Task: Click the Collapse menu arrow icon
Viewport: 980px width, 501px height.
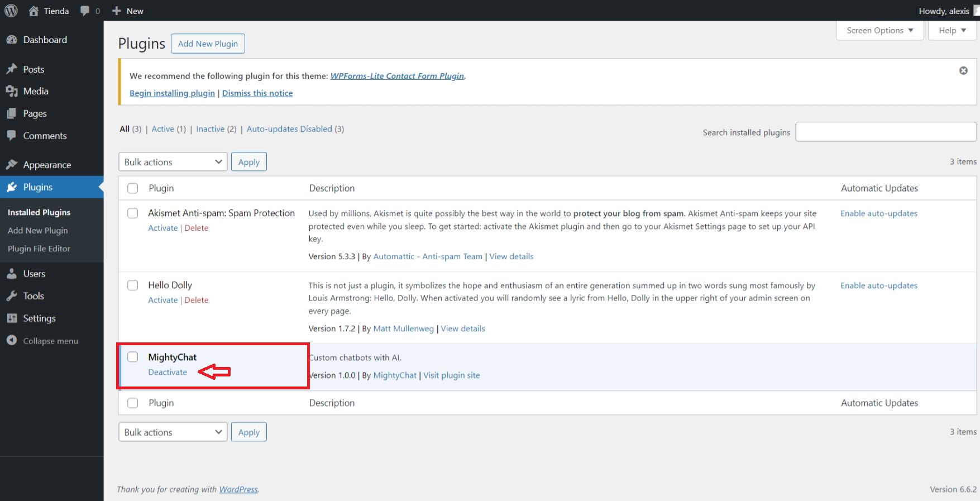Action: [x=12, y=340]
